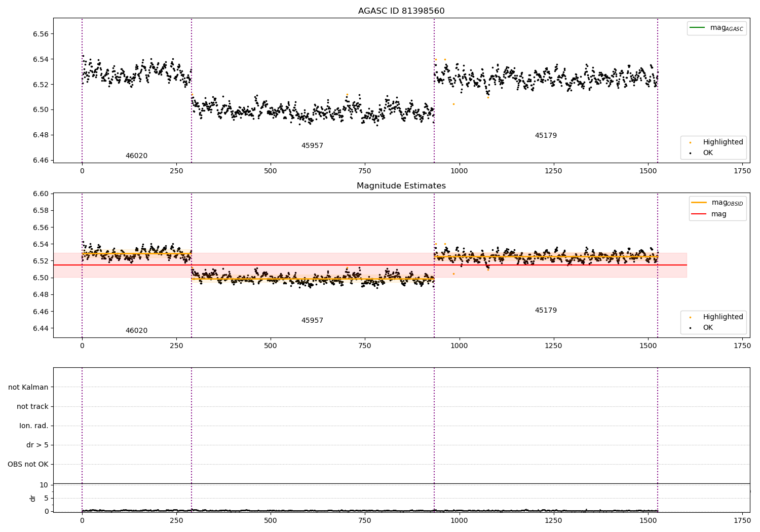The width and height of the screenshot is (760, 532).
Task: Click obsid label 46020 in the top plot
Action: (x=137, y=156)
